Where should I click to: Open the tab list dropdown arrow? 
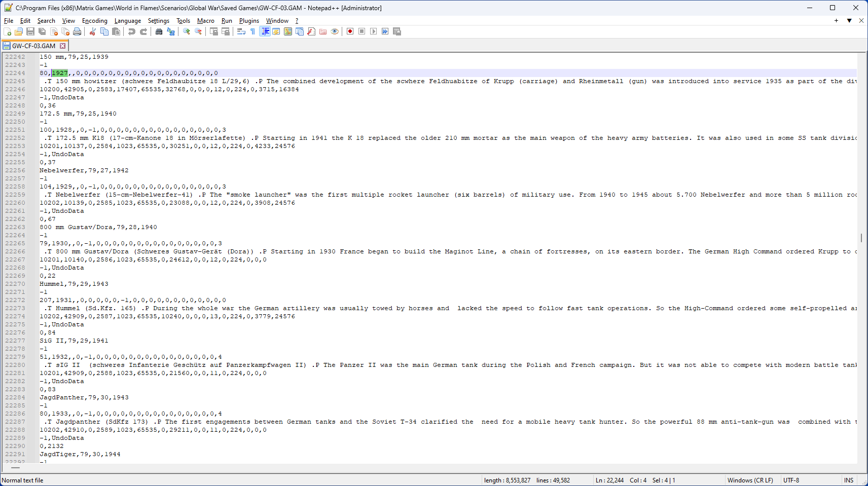click(x=848, y=21)
